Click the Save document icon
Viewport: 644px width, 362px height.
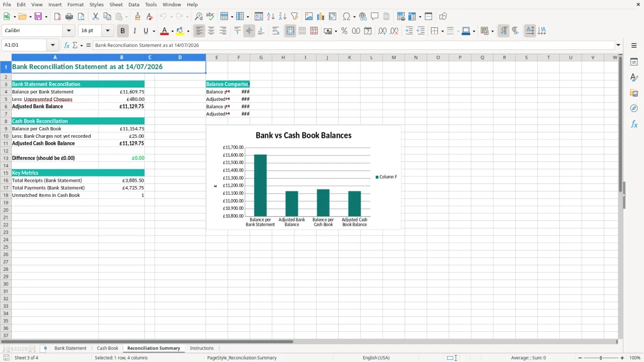[x=38, y=17]
